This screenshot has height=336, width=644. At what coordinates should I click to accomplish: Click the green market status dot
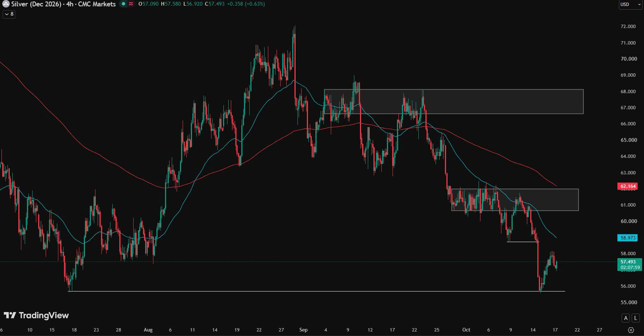tap(123, 4)
